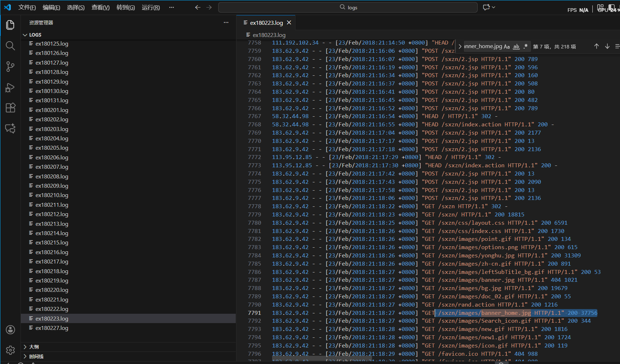The width and height of the screenshot is (620, 364).
Task: Toggle Match Case in find widget
Action: tap(507, 46)
